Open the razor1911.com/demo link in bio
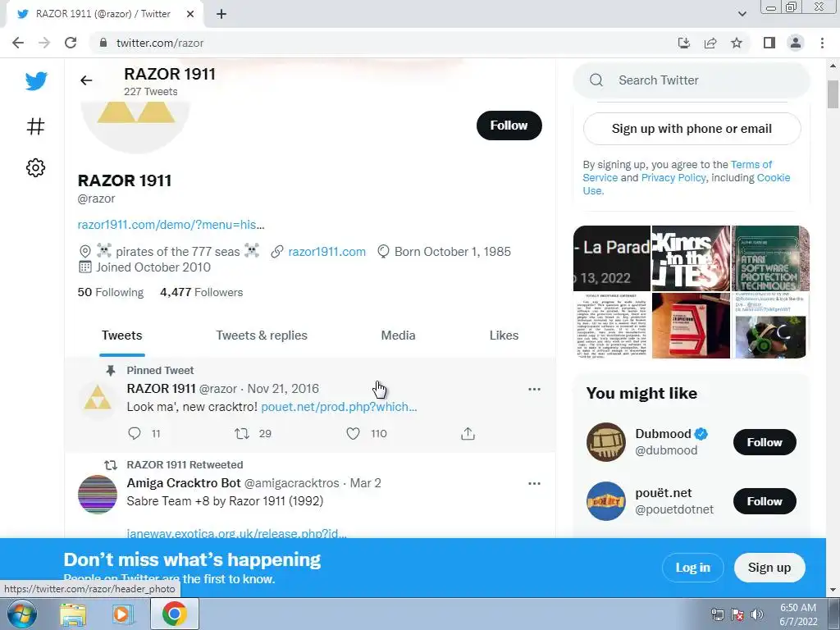This screenshot has height=630, width=840. (x=171, y=225)
